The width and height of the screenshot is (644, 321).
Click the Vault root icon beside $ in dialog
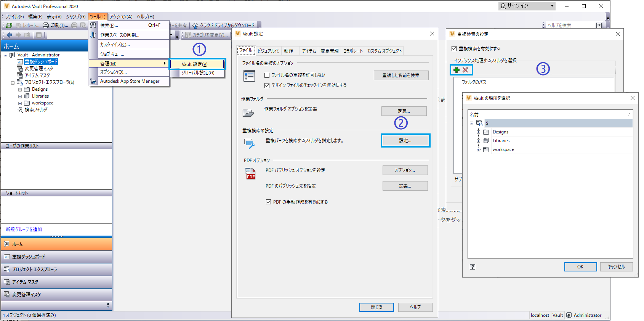point(479,123)
